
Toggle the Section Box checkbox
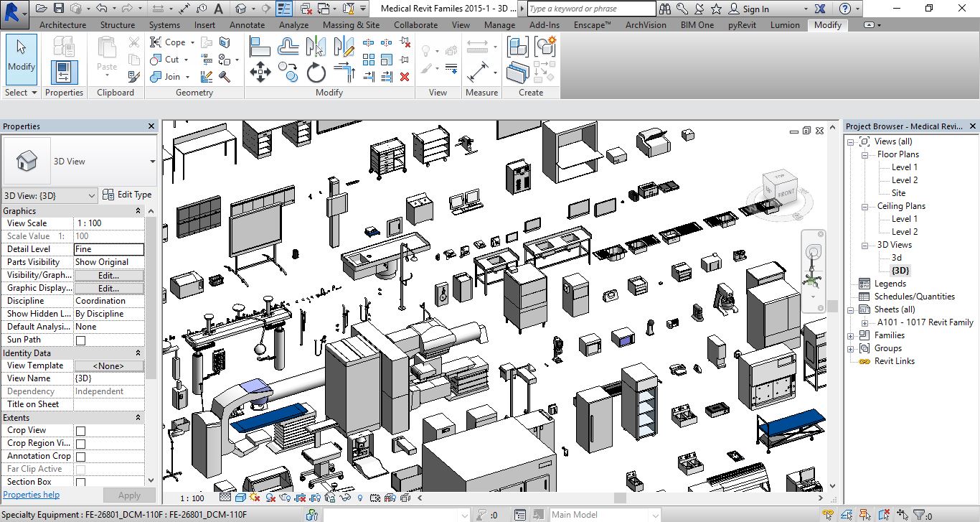click(x=80, y=483)
